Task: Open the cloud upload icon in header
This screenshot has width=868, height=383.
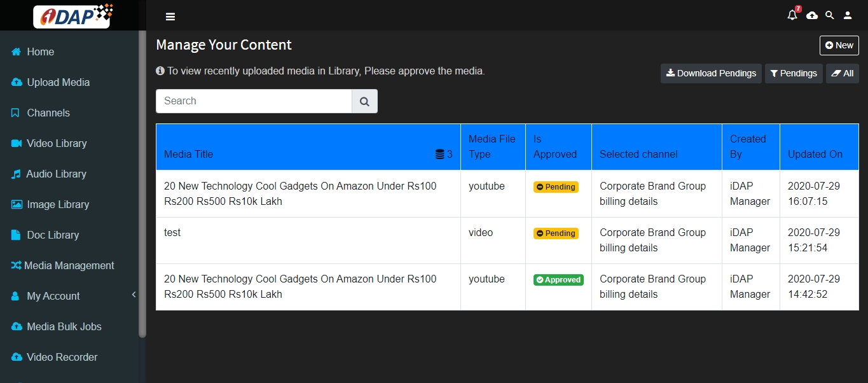Action: click(812, 15)
